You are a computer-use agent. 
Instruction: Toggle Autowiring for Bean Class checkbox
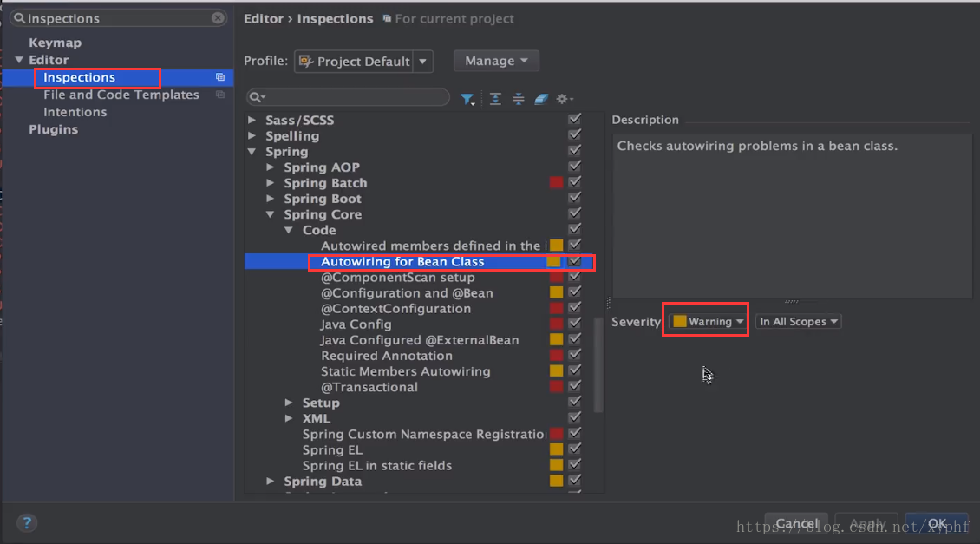tap(574, 261)
